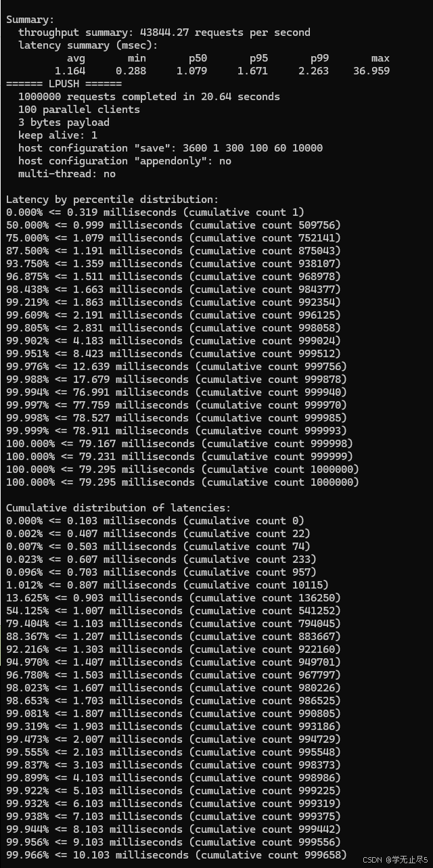Screen dimensions: 433x868
Task: Click the appendonly configuration line
Action: tap(124, 161)
